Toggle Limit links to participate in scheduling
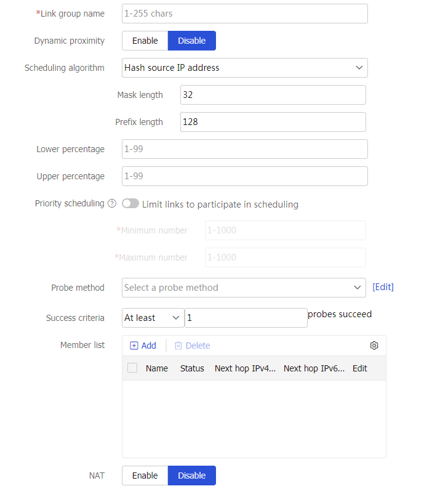 pyautogui.click(x=130, y=204)
